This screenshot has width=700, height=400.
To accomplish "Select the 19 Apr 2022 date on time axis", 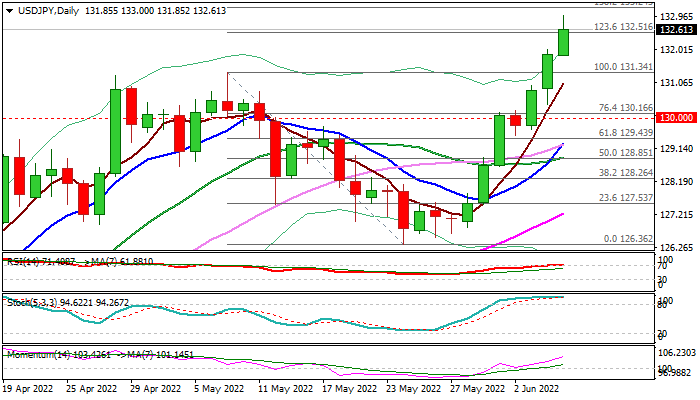I will [30, 389].
